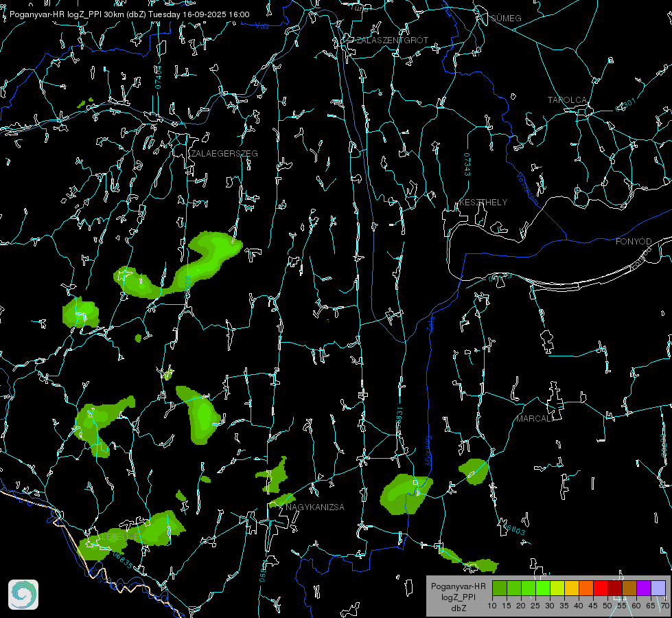Screen dimensions: 672x618
Task: Click the dbZ unit label in legend
Action: point(458,608)
